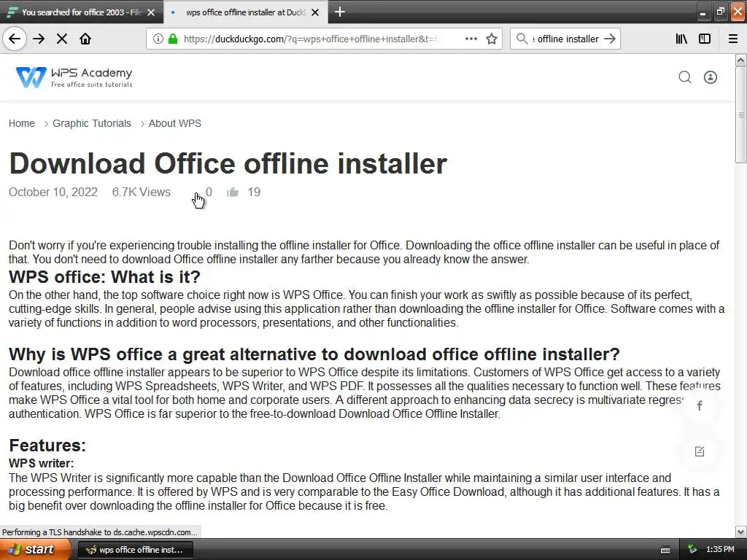The width and height of the screenshot is (747, 560).
Task: Bookmark this page with the star icon
Action: coord(492,39)
